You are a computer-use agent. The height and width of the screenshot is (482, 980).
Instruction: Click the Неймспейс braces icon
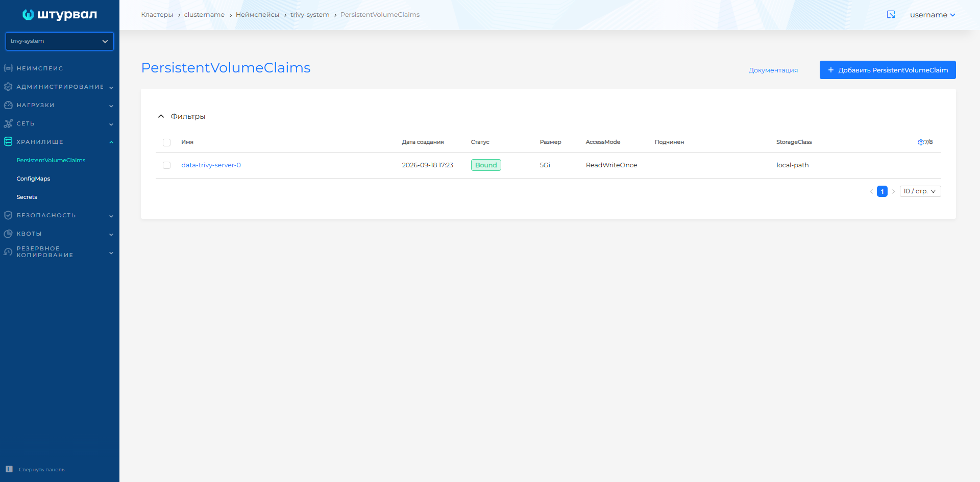[x=8, y=68]
